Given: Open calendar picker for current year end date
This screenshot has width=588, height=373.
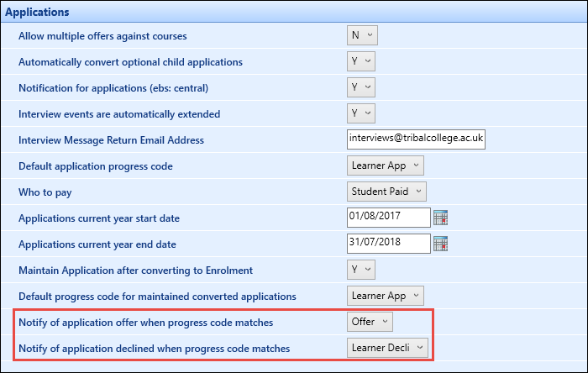Looking at the screenshot, I should tap(440, 244).
